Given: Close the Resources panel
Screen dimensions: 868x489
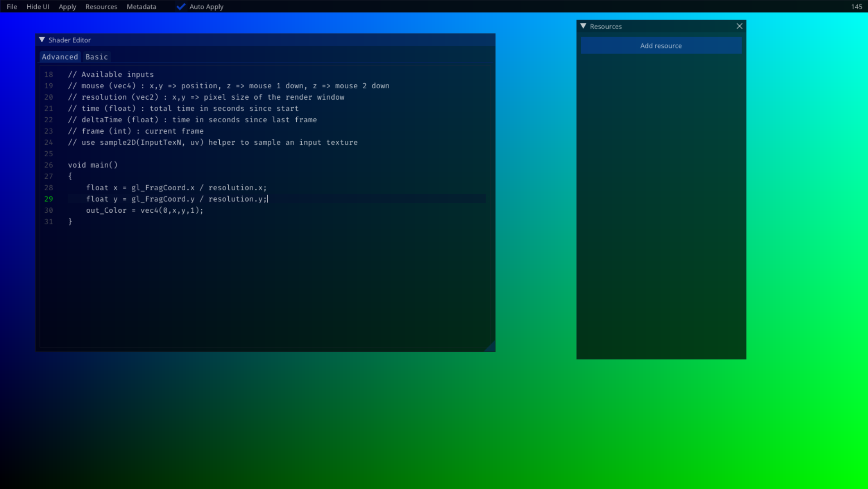Looking at the screenshot, I should coord(739,26).
